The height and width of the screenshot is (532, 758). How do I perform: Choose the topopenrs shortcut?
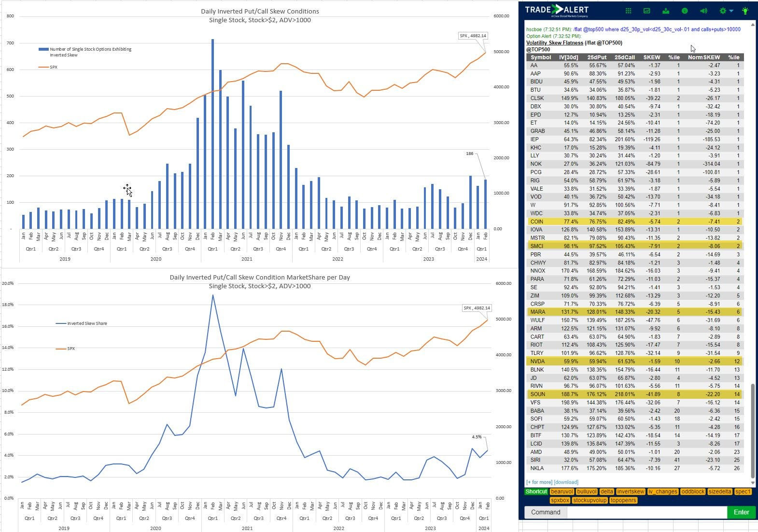click(x=623, y=500)
